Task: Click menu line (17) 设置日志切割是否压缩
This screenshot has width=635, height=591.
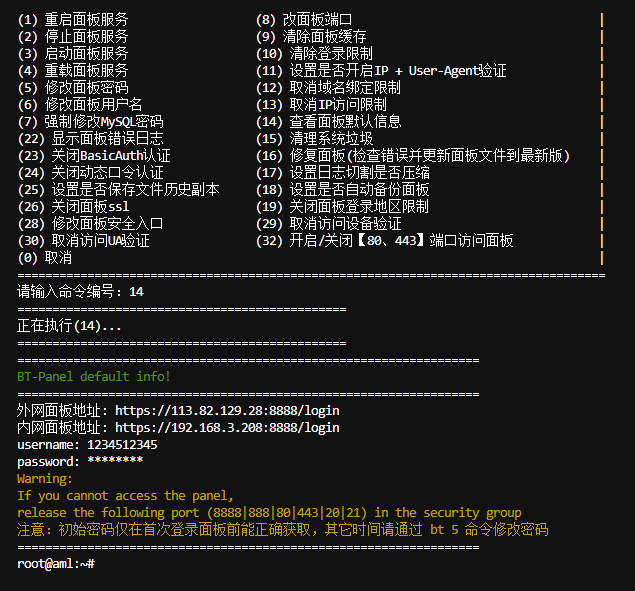Action: coord(343,173)
